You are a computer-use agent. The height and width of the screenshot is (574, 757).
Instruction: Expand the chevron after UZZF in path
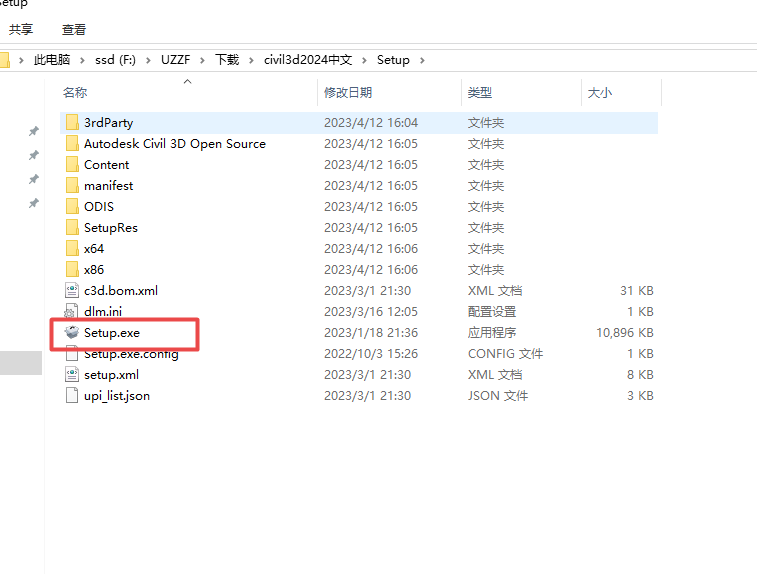(x=203, y=60)
